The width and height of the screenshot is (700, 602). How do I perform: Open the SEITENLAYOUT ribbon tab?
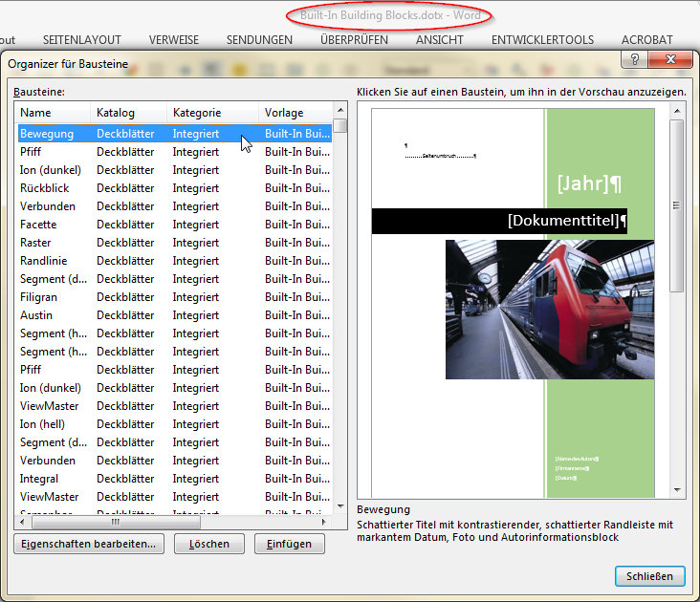[81, 40]
